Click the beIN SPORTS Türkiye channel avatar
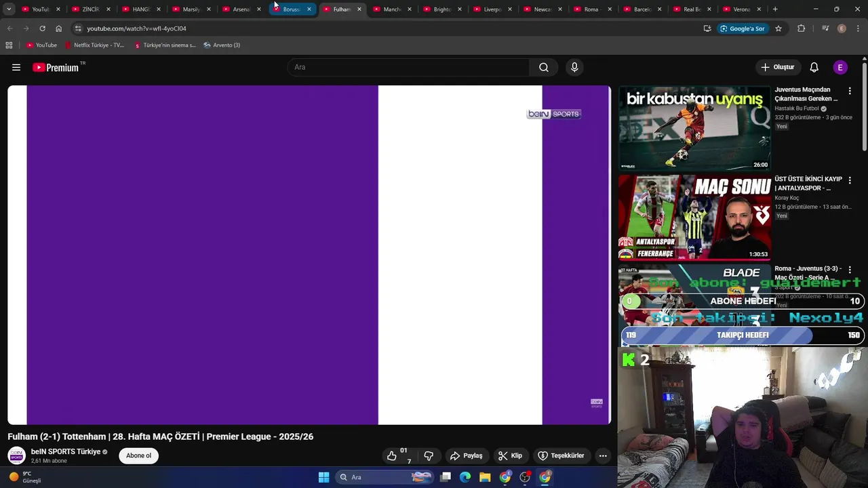Image resolution: width=868 pixels, height=488 pixels. pyautogui.click(x=16, y=455)
